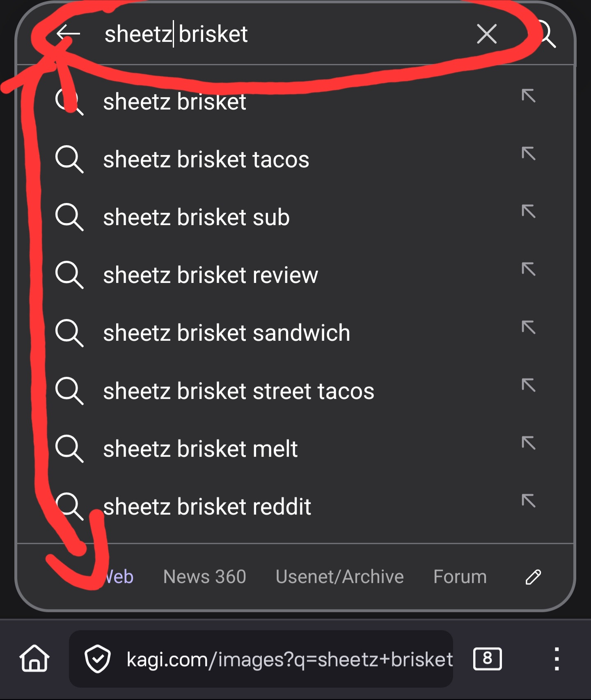Switch to the News 360 tab
The height and width of the screenshot is (700, 591).
pos(204,577)
